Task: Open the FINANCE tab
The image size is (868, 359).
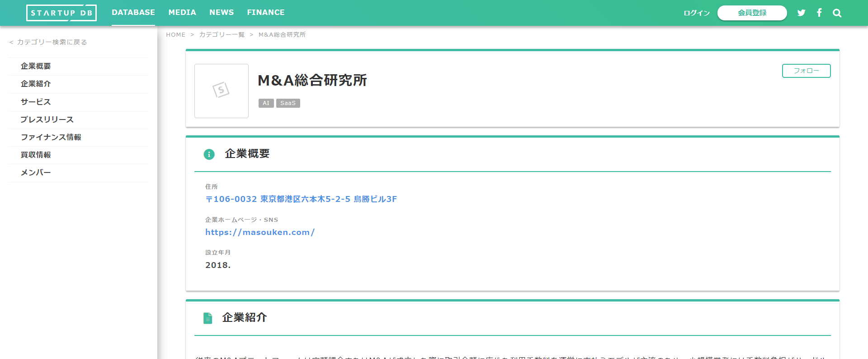Action: tap(266, 13)
